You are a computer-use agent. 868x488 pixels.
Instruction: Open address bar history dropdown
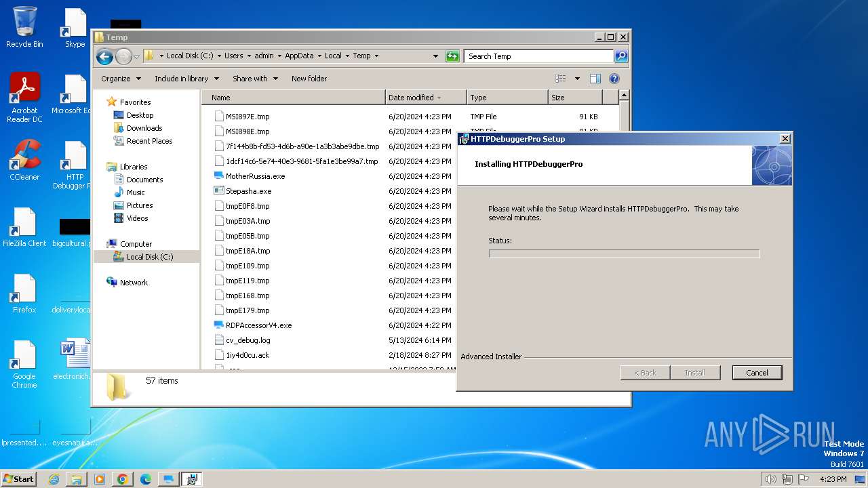435,56
